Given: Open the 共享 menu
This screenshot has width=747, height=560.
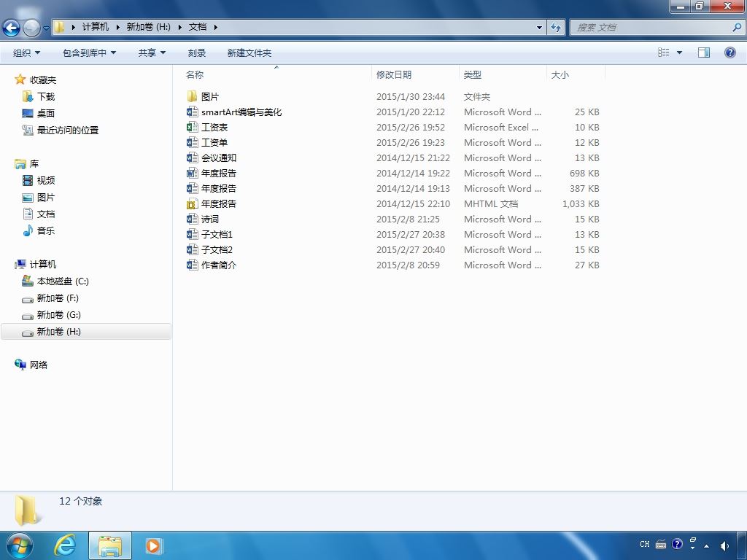Looking at the screenshot, I should (x=152, y=52).
